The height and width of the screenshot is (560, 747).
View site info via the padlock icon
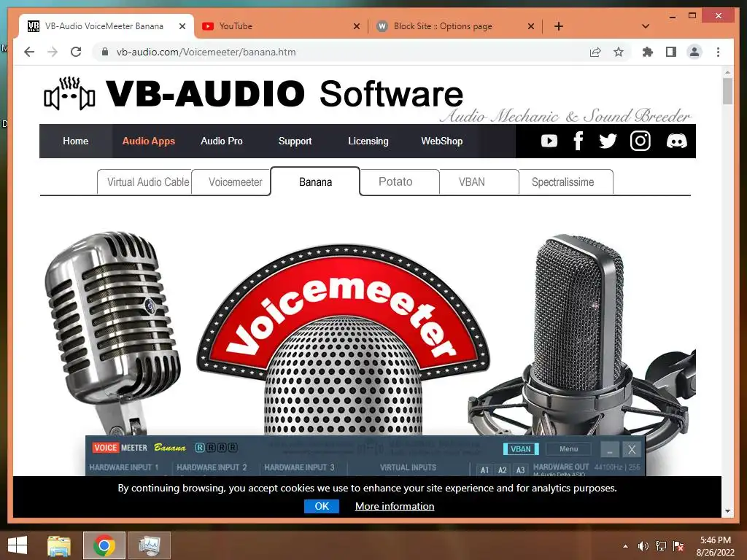(105, 52)
